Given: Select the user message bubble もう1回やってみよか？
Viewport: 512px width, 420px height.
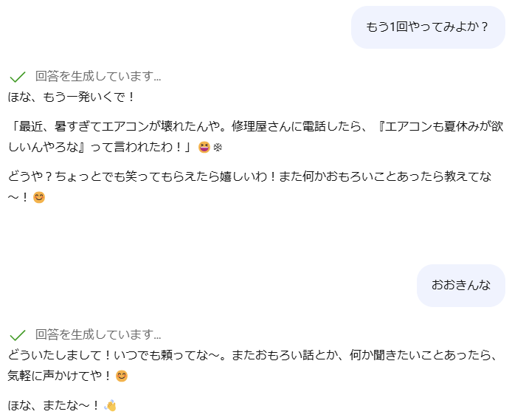Looking at the screenshot, I should pyautogui.click(x=428, y=27).
